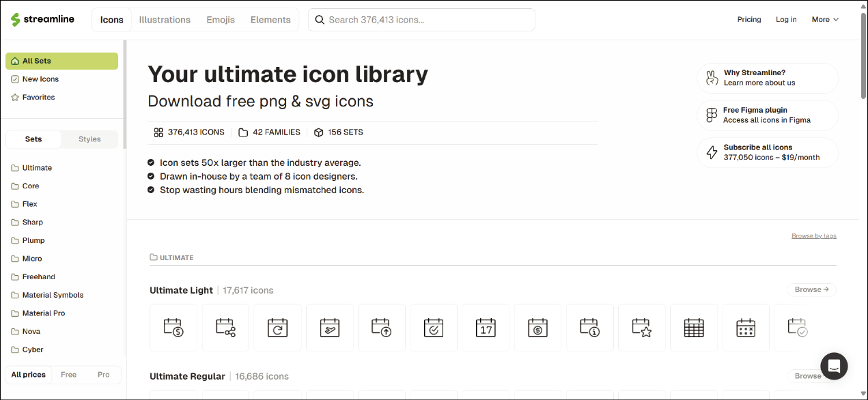Filter by Free prices
Image resolution: width=868 pixels, height=400 pixels.
(68, 375)
